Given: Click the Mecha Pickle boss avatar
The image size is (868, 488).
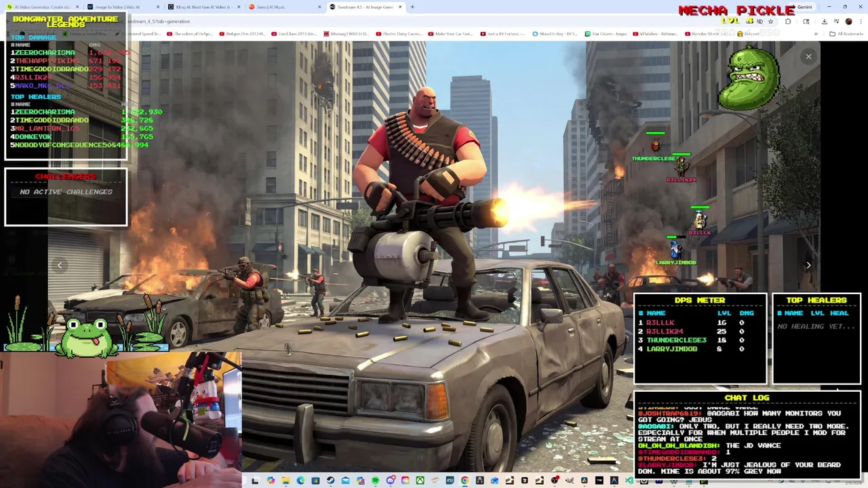Looking at the screenshot, I should click(x=749, y=78).
